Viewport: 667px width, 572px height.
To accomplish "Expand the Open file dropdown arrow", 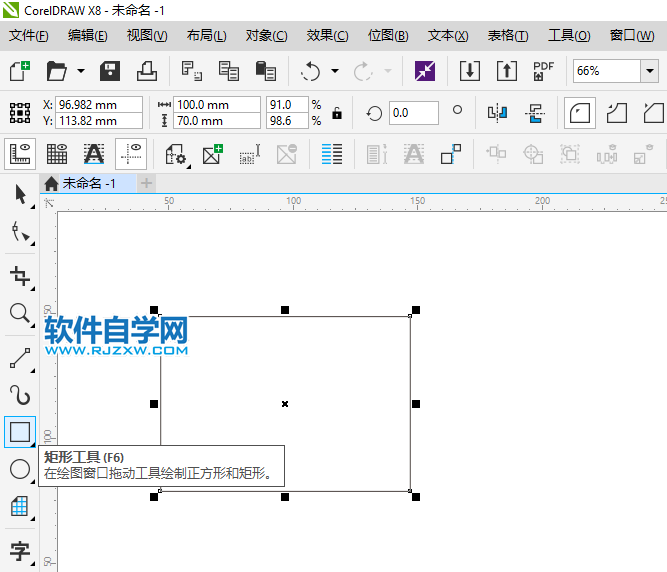I will click(81, 71).
